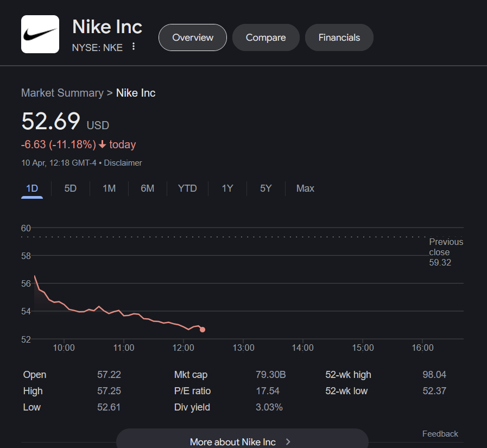The image size is (487, 448).
Task: Click the Low value 52.61
Action: click(x=109, y=407)
